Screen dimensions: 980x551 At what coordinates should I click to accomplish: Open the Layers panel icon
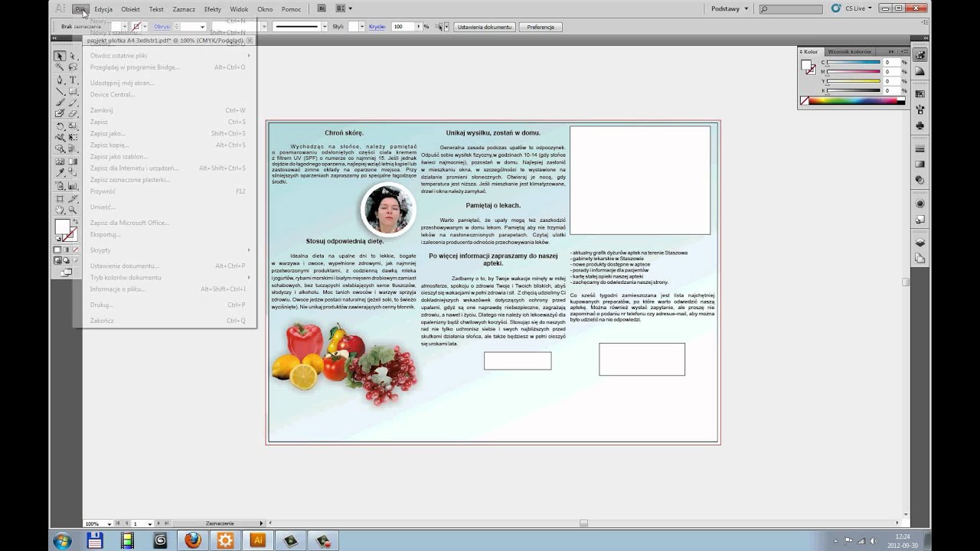click(x=920, y=243)
